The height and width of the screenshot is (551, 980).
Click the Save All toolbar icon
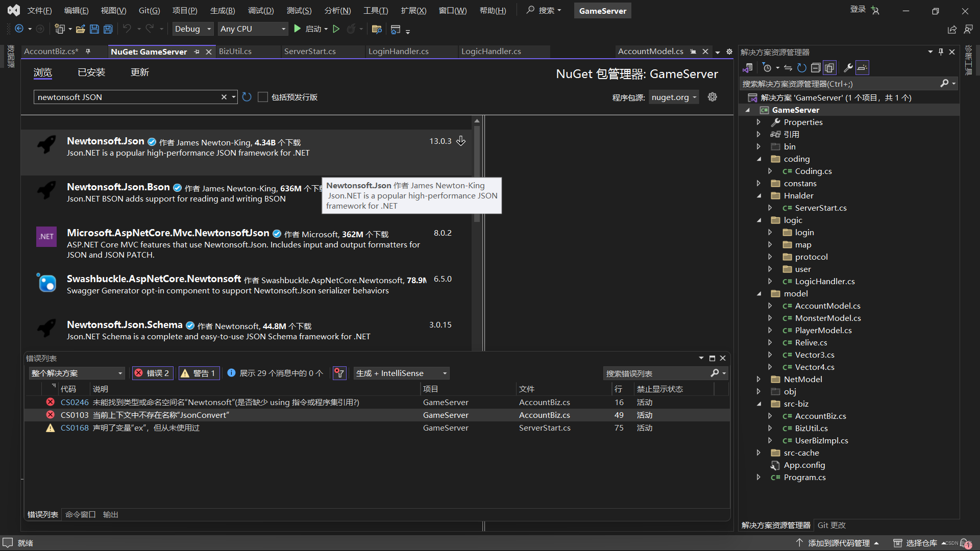coord(108,29)
